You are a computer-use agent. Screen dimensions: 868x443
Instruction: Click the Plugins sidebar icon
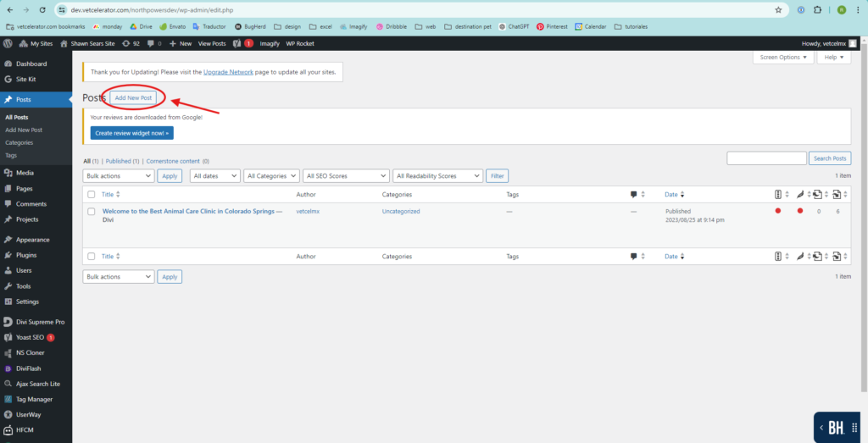[8, 255]
